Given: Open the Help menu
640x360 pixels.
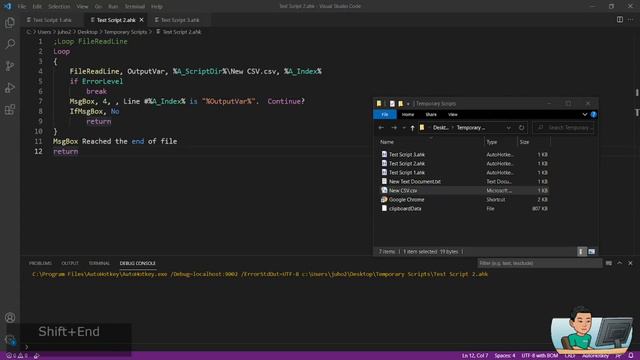Looking at the screenshot, I should [x=157, y=7].
